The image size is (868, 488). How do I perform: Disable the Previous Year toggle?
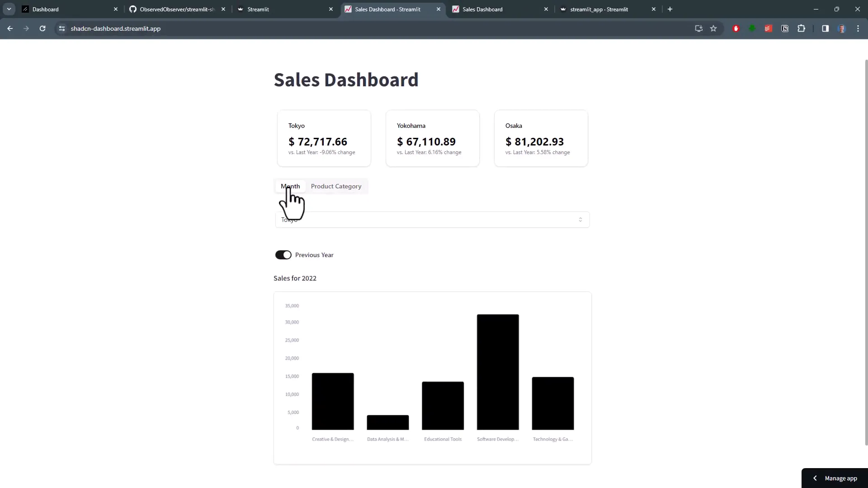pyautogui.click(x=283, y=254)
